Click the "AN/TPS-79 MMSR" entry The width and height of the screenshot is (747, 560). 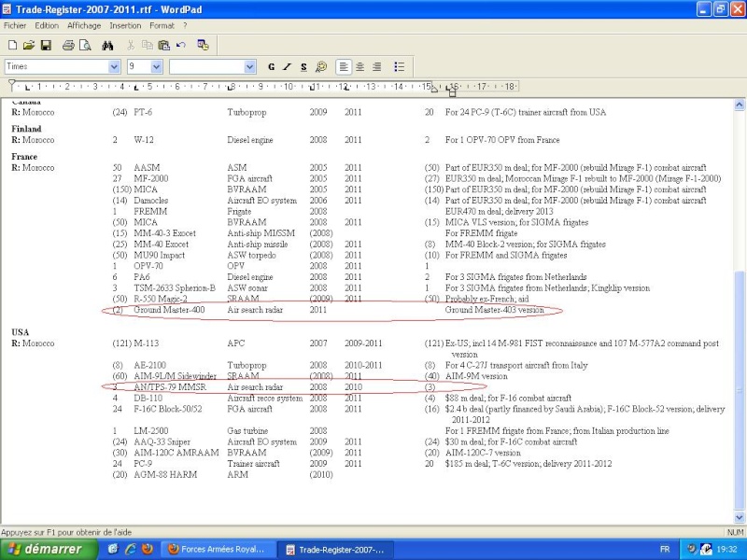coord(170,386)
